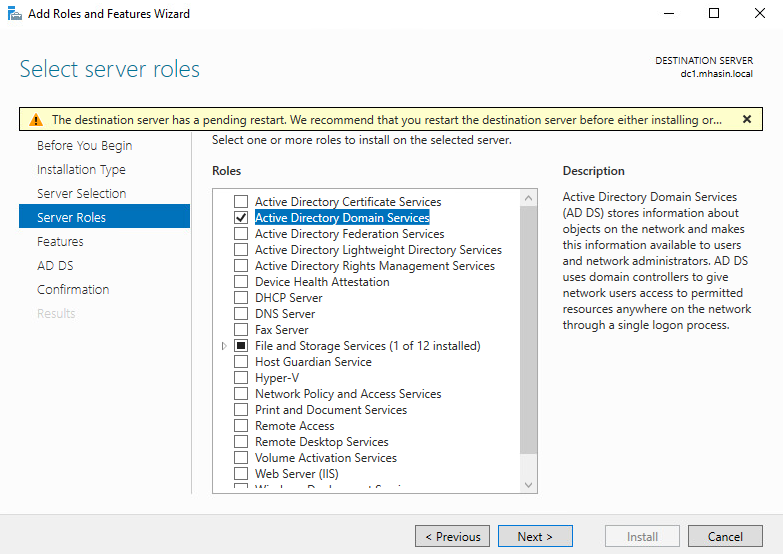The image size is (783, 554).
Task: Select the Web Server (IIS) checkbox
Action: [241, 473]
